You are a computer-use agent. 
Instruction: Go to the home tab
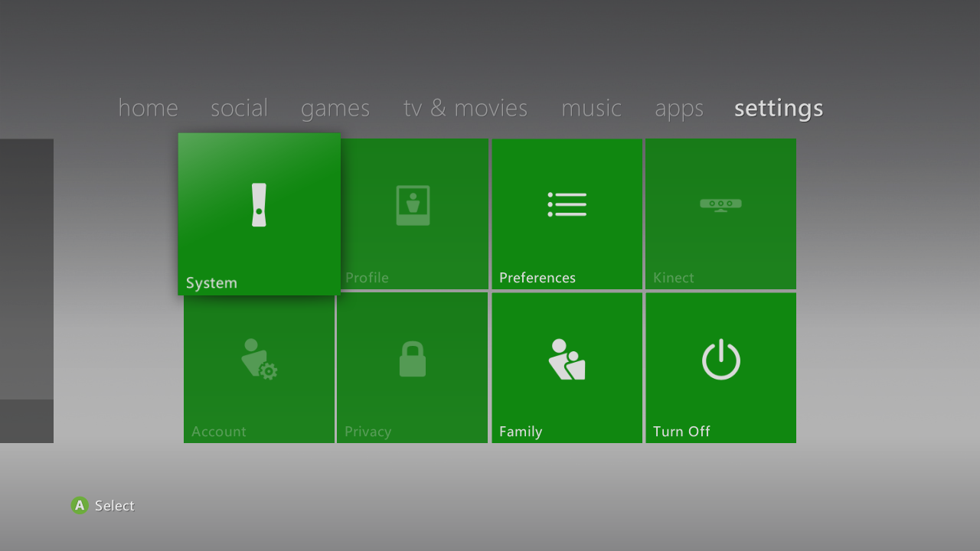[x=148, y=108]
